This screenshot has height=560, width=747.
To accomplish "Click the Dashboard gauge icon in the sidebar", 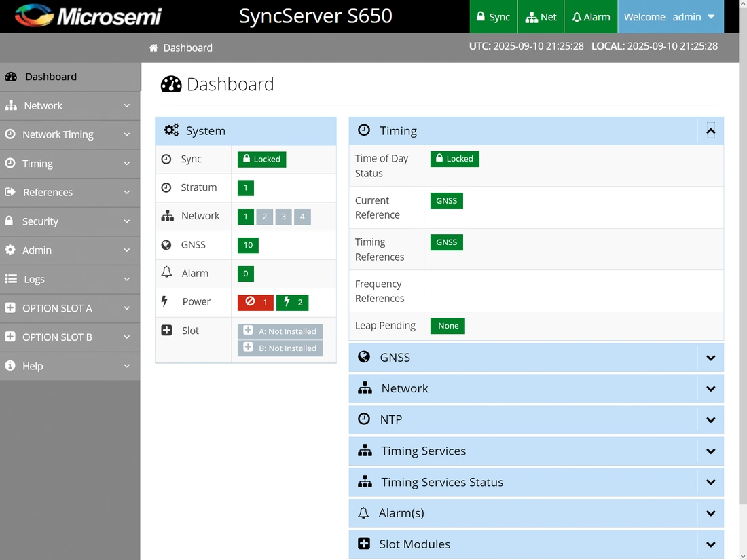I will 11,77.
